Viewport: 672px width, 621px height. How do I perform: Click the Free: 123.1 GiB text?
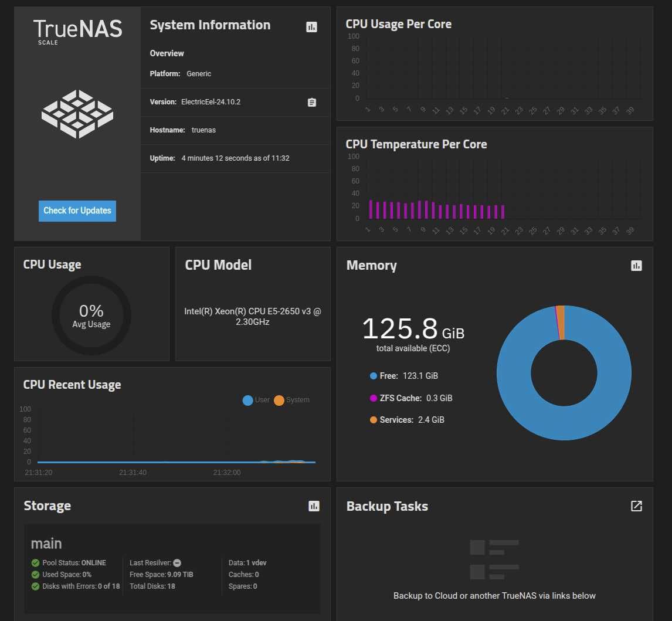(409, 376)
